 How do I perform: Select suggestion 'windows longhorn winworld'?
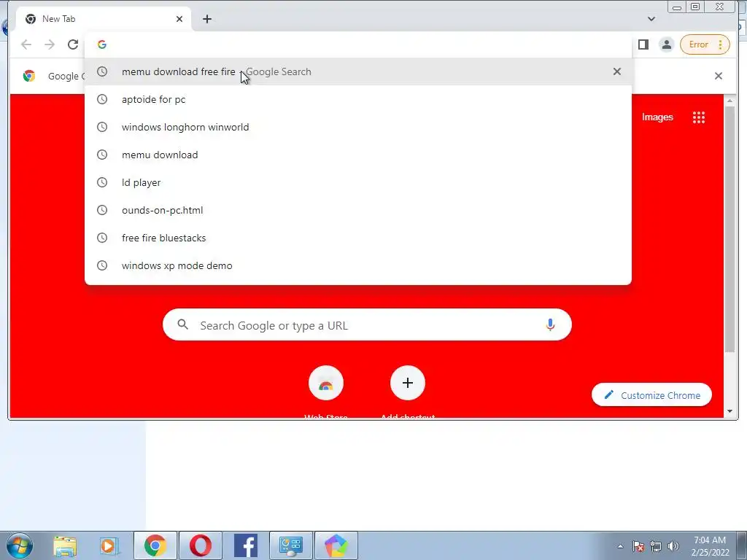(358, 127)
